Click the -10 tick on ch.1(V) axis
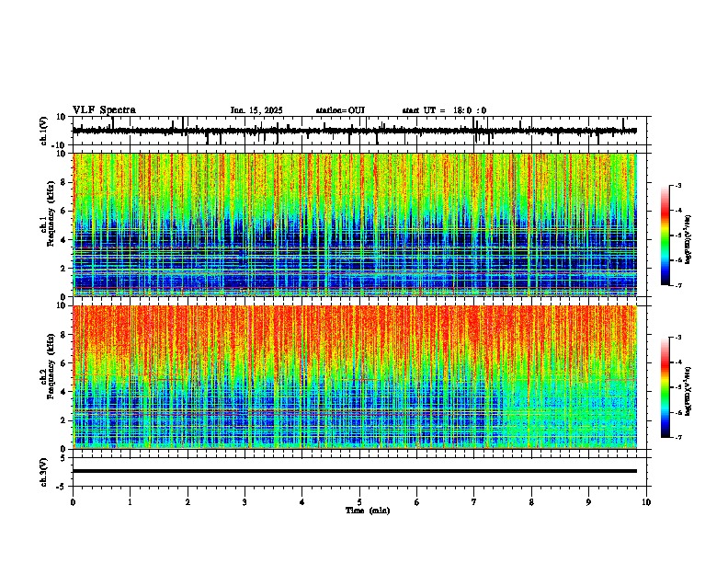 click(x=60, y=145)
